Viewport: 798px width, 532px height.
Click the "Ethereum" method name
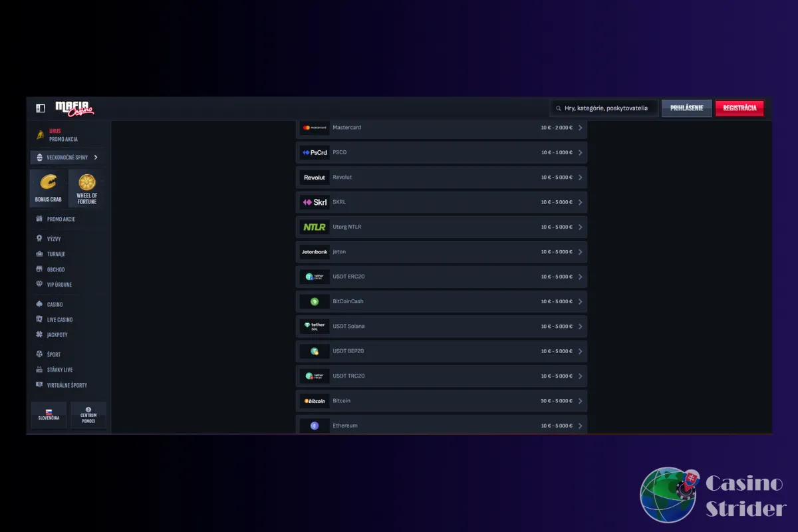coord(345,426)
